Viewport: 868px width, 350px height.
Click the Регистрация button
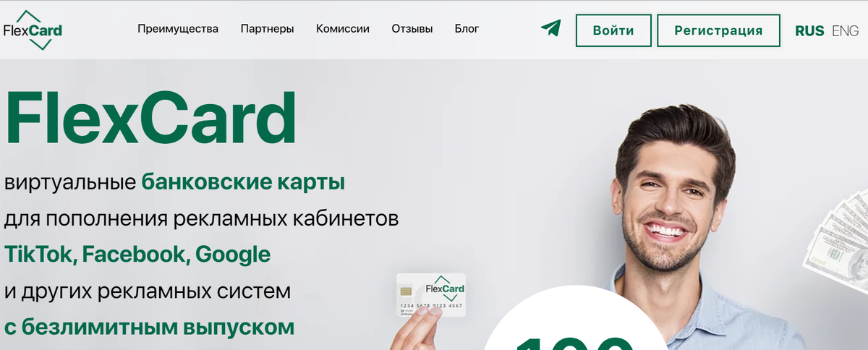point(718,30)
